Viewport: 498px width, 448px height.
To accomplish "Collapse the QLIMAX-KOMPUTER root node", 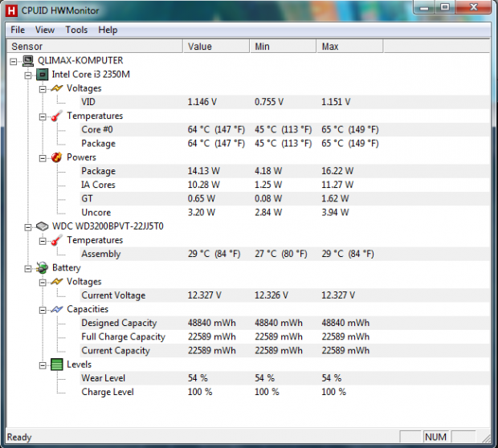I will click(x=14, y=61).
